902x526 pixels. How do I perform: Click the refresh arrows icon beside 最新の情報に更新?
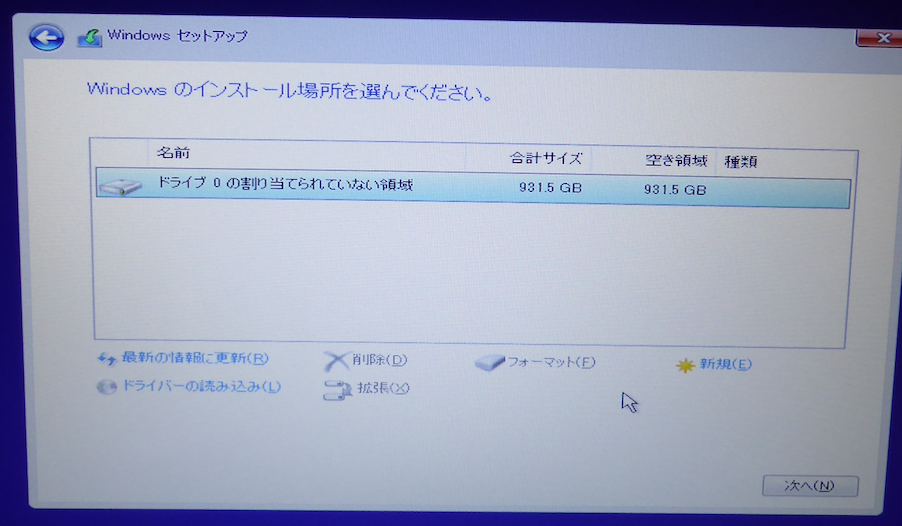pos(107,359)
